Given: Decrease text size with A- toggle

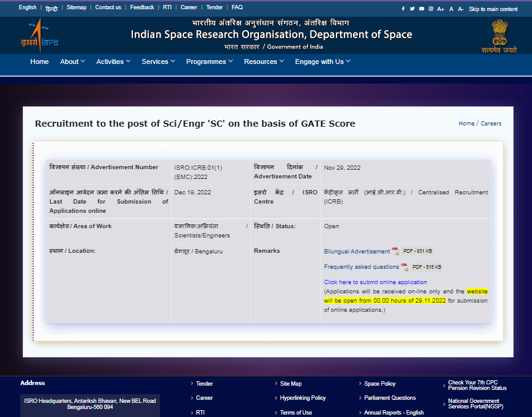Looking at the screenshot, I should click(461, 9).
